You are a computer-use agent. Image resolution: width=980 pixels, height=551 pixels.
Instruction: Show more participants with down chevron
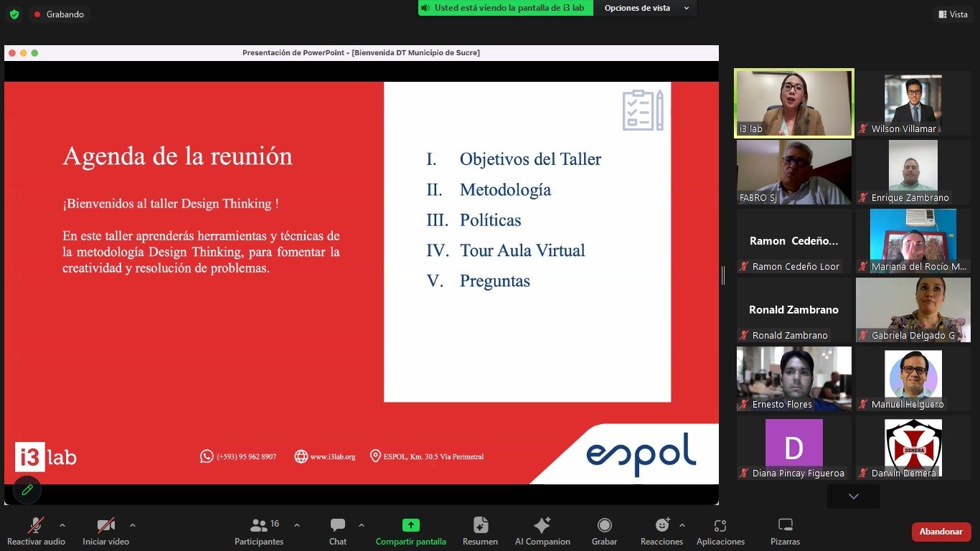(x=854, y=496)
